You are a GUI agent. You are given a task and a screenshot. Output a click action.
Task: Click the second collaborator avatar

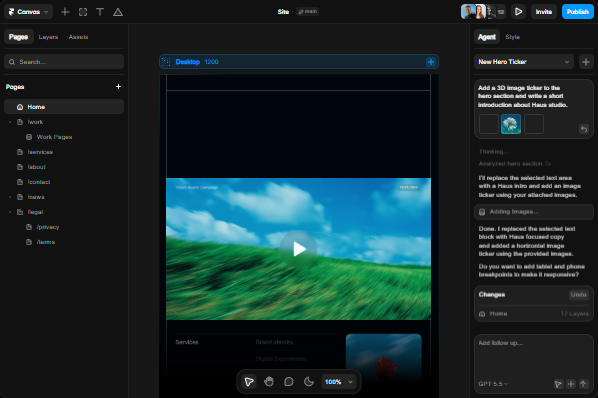[x=480, y=12]
